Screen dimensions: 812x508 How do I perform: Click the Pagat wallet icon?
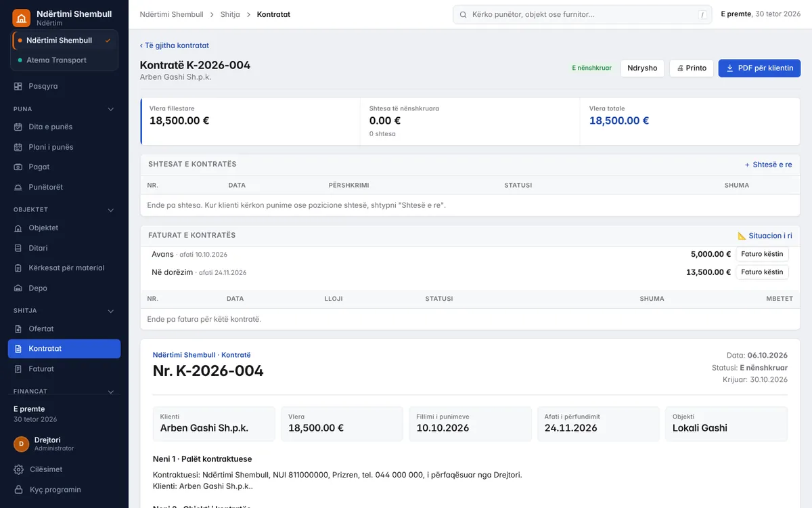point(18,167)
